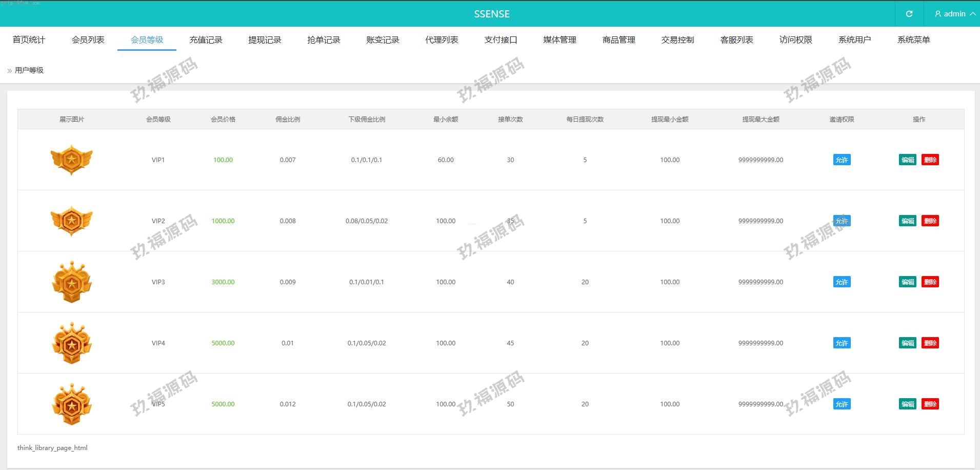
Task: Switch to the 首页统计 tab
Action: coord(29,40)
